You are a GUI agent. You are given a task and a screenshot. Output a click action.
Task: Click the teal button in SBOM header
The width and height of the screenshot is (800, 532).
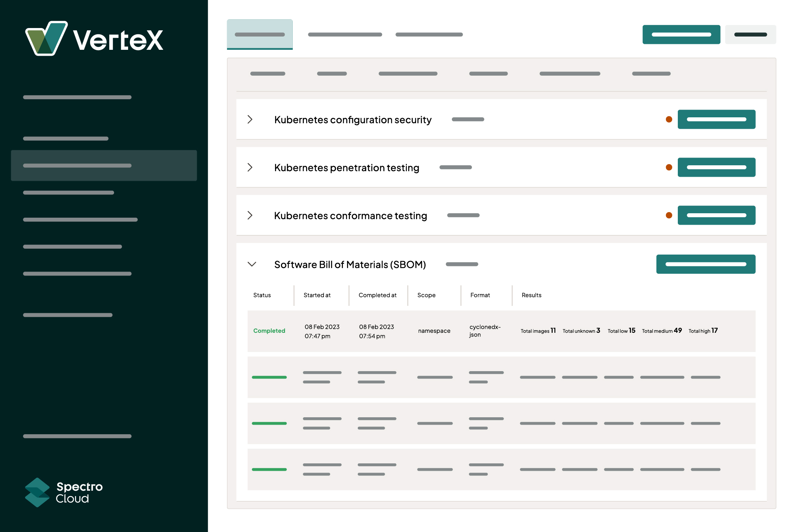[705, 264]
